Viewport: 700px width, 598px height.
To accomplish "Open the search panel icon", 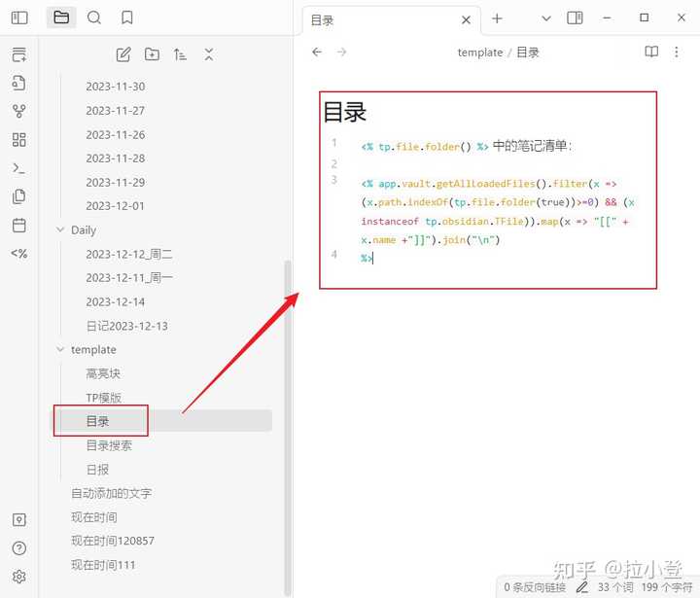I will pyautogui.click(x=94, y=18).
